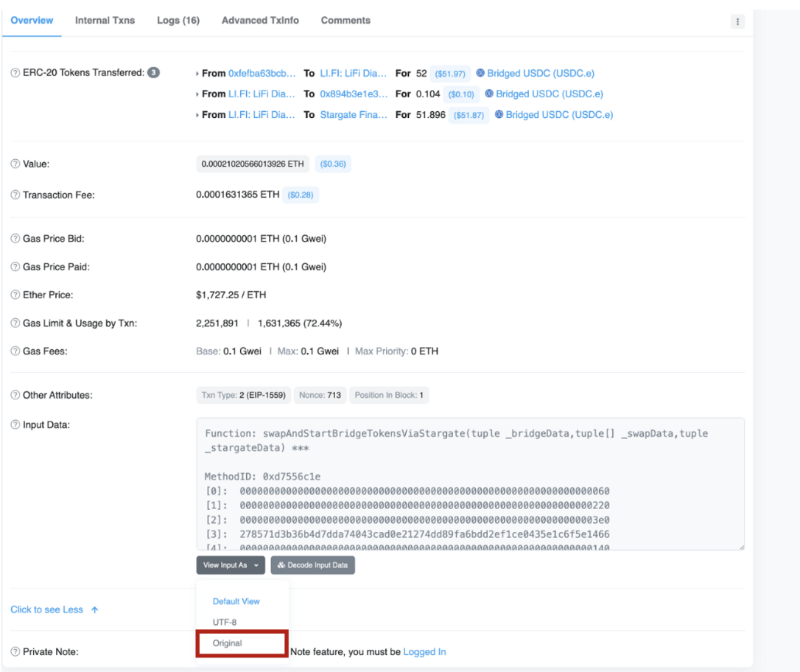Click the up arrow beside Click to see Less
Viewport: 800px width, 672px height.
click(94, 610)
